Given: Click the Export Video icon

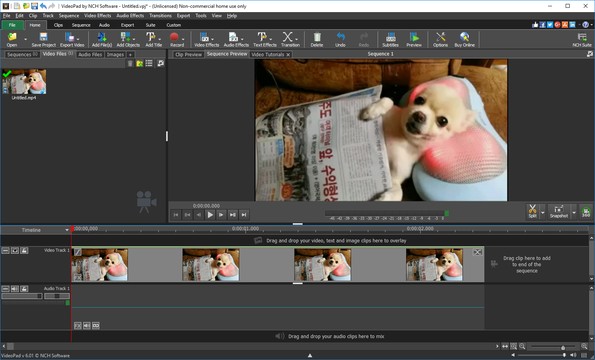Looking at the screenshot, I should pyautogui.click(x=72, y=39).
